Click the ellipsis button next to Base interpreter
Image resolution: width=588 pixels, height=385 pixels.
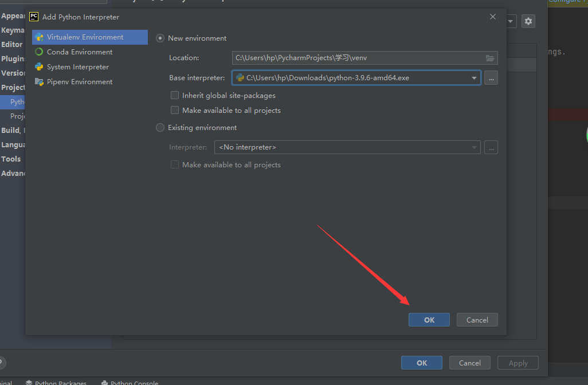pos(491,78)
